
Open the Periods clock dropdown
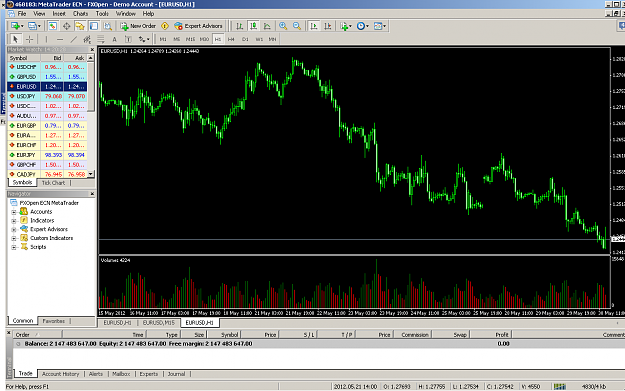(362, 26)
